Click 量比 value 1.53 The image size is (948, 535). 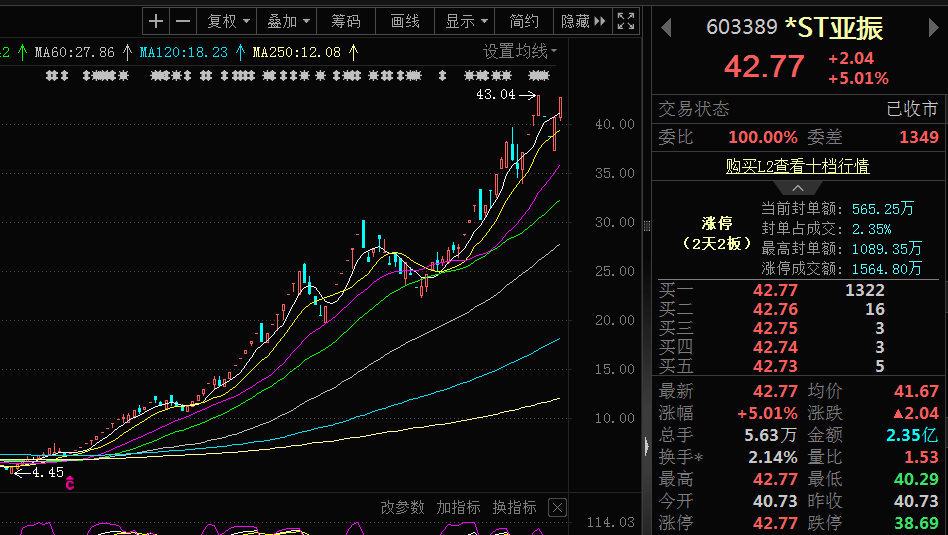click(x=921, y=457)
